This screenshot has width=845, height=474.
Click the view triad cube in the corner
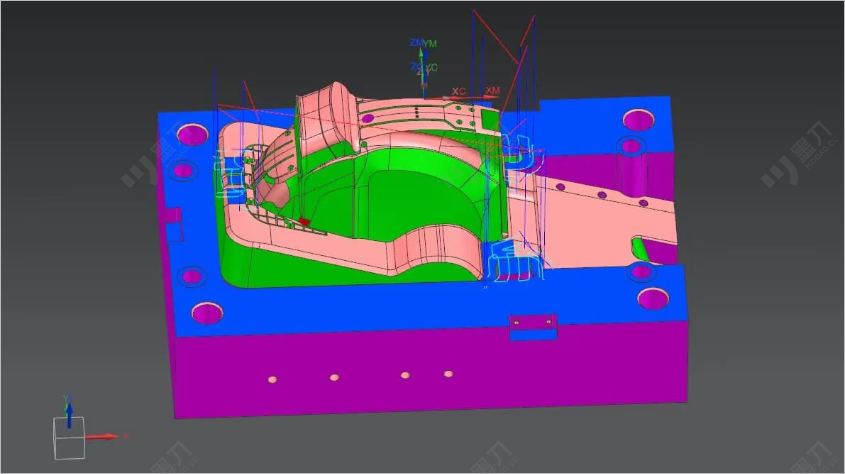click(69, 438)
